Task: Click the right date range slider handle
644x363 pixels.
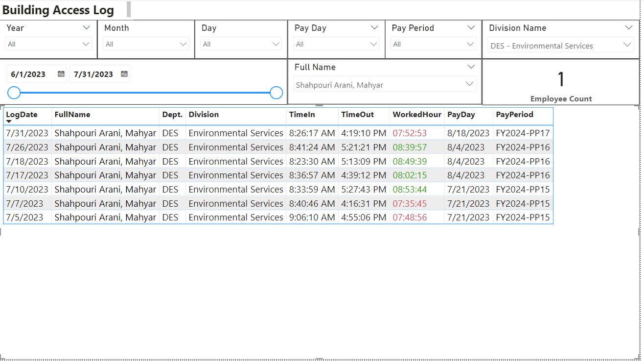Action: [276, 93]
